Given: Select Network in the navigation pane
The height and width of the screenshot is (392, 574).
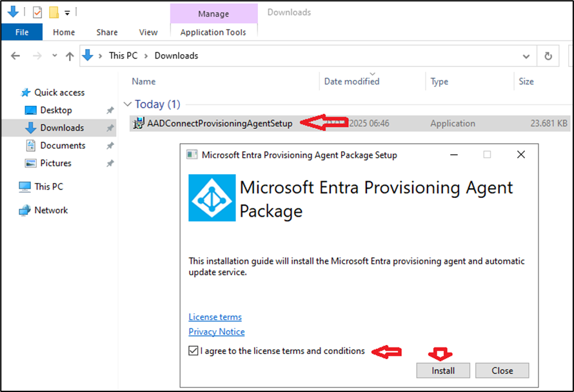Looking at the screenshot, I should point(50,210).
